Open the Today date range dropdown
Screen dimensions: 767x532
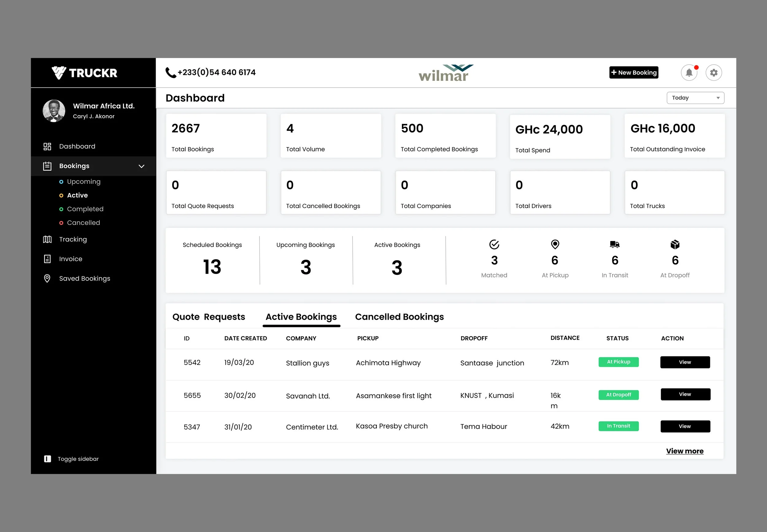click(x=695, y=98)
